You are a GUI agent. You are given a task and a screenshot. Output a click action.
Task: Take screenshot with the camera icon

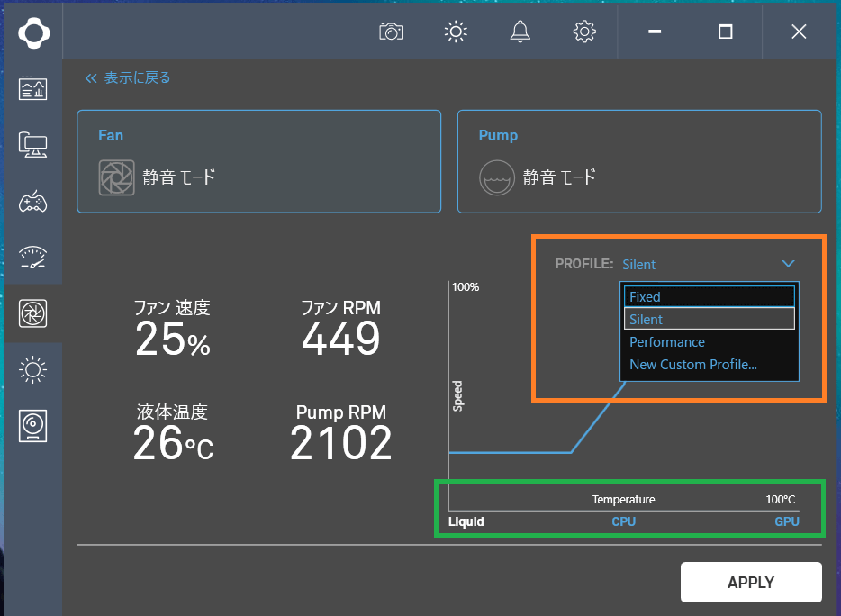tap(391, 32)
